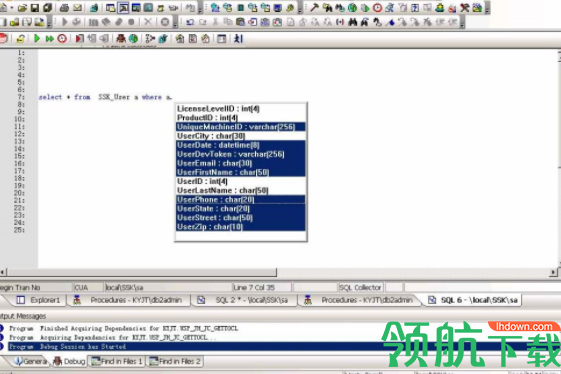Screen dimensions: 561x374
Task: Click the redo arrow icon
Action: [203, 23]
